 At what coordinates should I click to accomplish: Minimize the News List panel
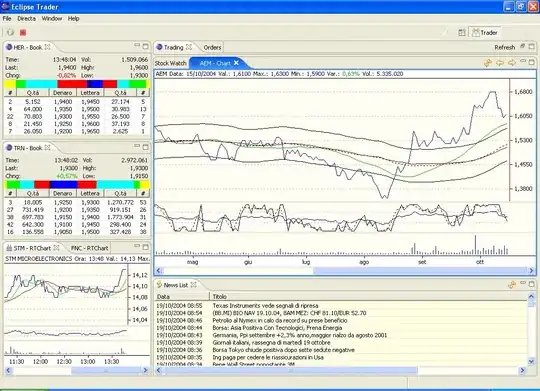coord(523,283)
